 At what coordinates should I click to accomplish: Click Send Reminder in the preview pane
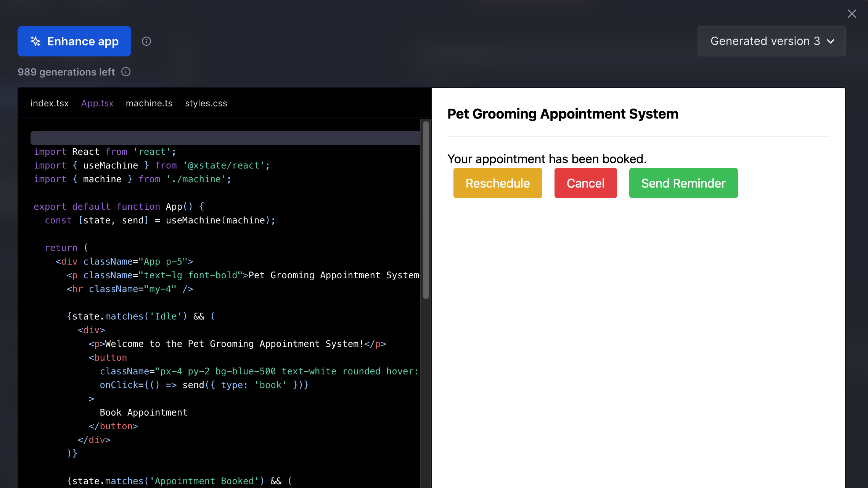(x=683, y=183)
